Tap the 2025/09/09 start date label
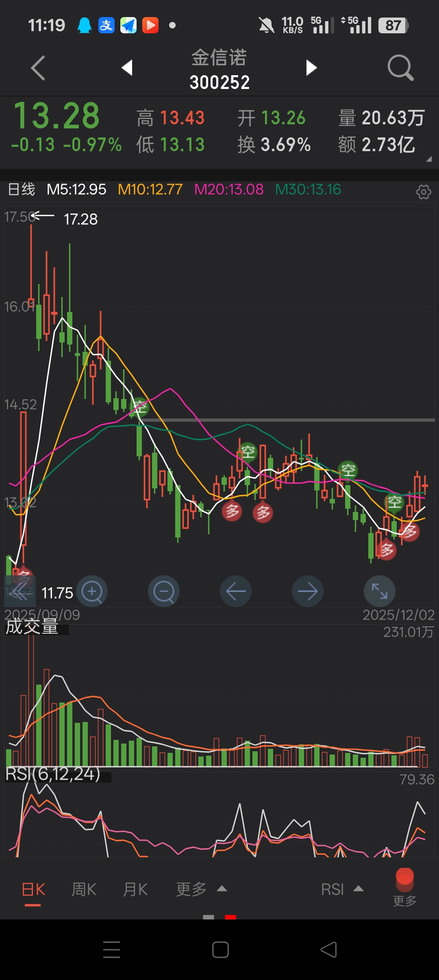 tap(42, 615)
